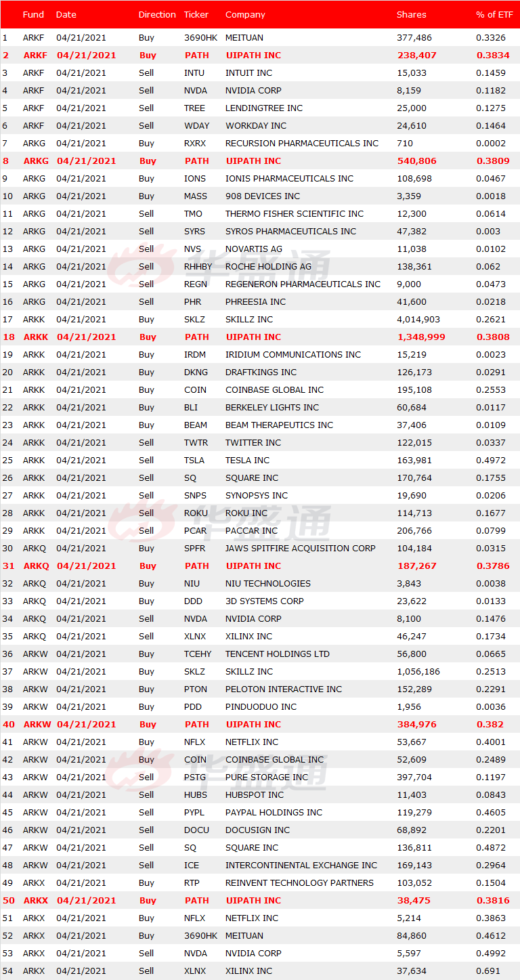The width and height of the screenshot is (520, 980).
Task: Click PHREESIA INC company cell
Action: 256,301
